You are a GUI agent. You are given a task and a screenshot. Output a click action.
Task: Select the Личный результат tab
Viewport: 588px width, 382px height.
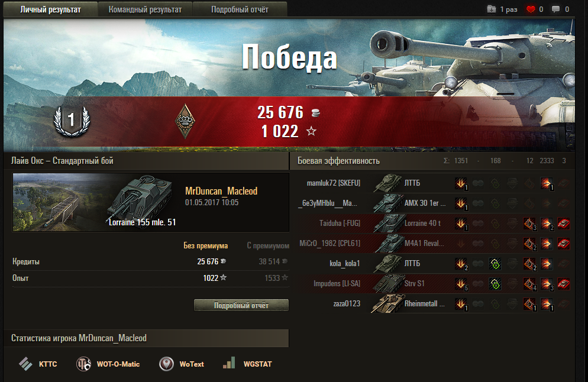pos(50,9)
